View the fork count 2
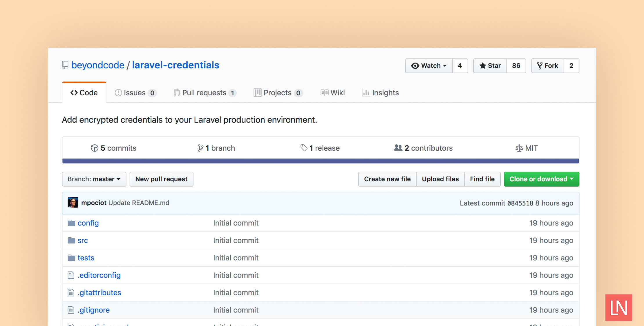 (571, 66)
